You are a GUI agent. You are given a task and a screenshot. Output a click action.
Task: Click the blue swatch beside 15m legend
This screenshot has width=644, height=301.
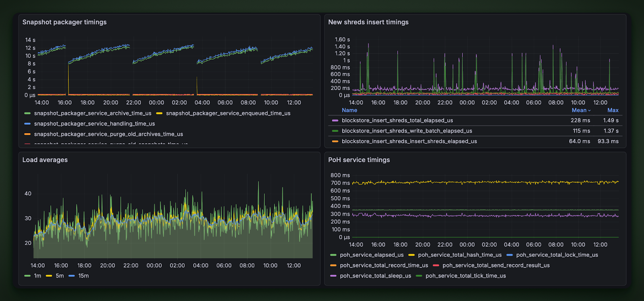click(x=72, y=276)
